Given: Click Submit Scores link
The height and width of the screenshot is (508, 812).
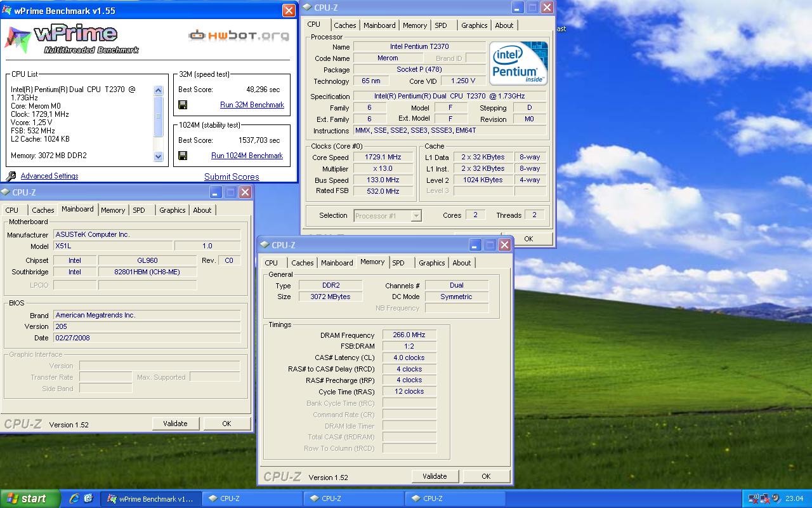Looking at the screenshot, I should tap(232, 177).
